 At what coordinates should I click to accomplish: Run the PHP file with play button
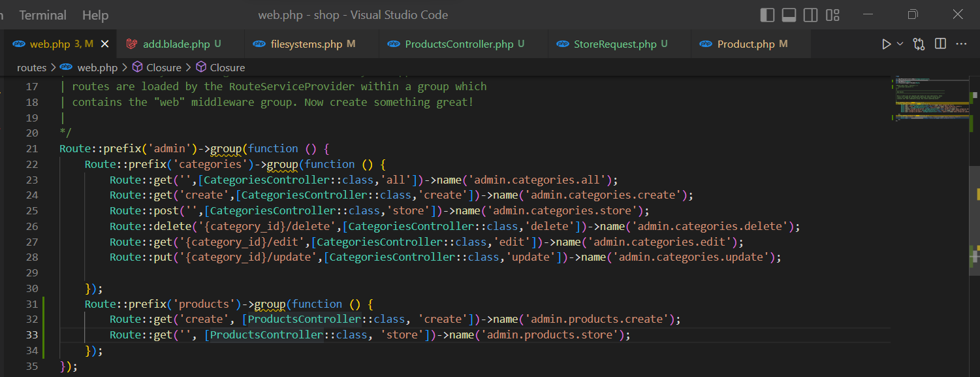click(886, 44)
